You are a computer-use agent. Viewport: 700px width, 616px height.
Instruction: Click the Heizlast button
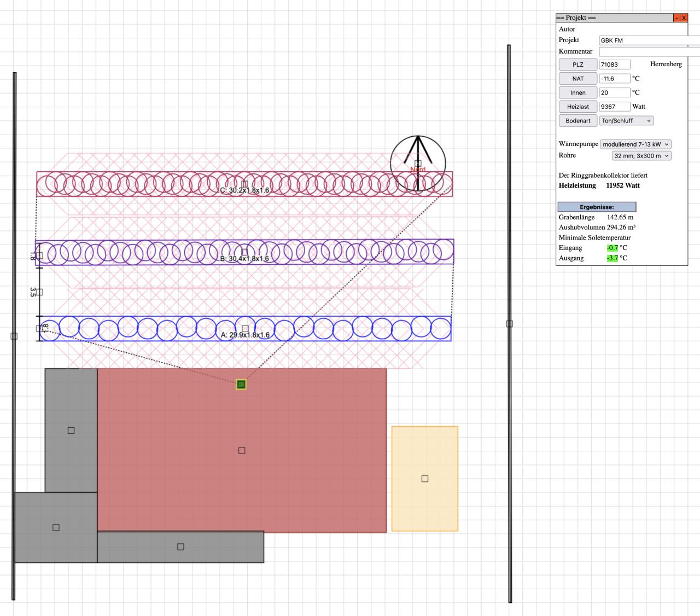tap(577, 107)
